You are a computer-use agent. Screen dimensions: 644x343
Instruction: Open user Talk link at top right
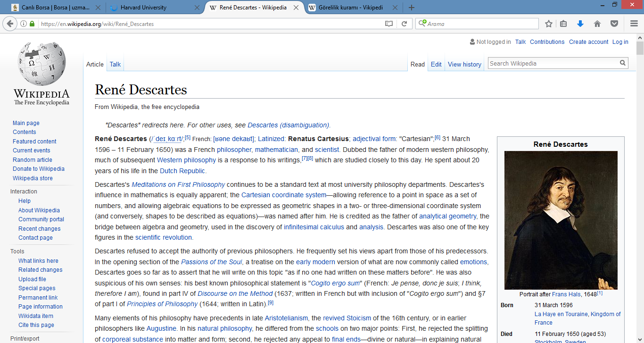pyautogui.click(x=520, y=42)
